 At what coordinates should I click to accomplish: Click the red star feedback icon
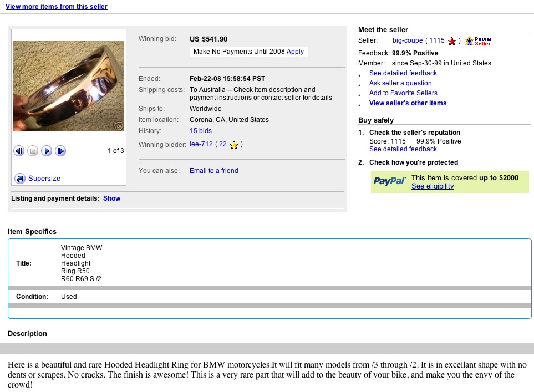point(452,41)
